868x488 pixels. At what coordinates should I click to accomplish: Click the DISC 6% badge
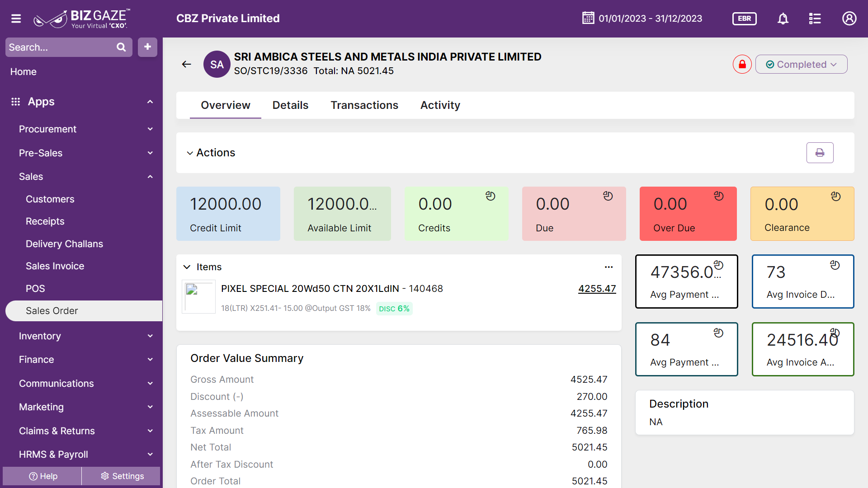pos(394,309)
